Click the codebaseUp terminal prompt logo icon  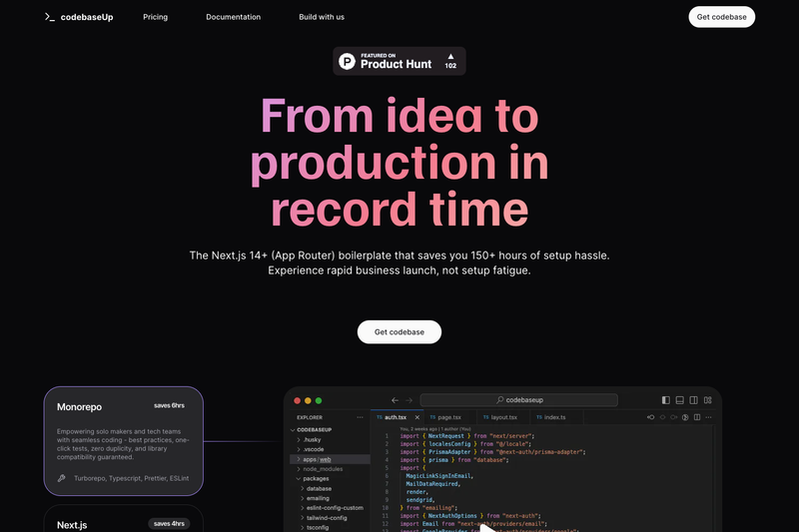tap(49, 17)
